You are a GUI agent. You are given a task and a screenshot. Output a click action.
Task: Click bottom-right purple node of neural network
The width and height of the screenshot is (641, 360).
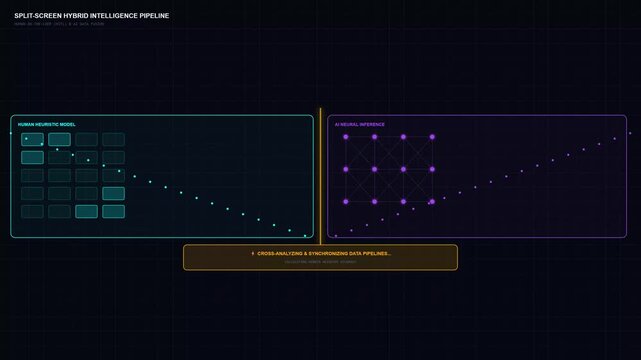coord(432,201)
